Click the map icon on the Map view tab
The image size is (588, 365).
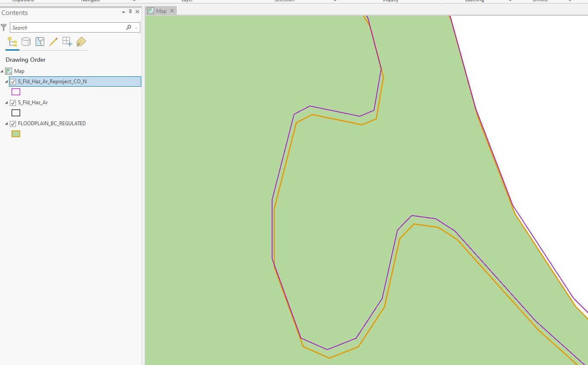pos(151,11)
